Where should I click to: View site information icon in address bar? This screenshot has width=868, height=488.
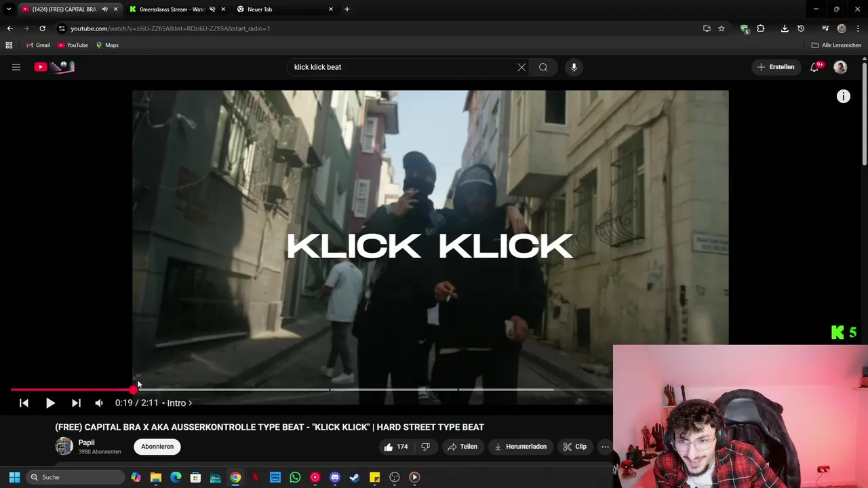pyautogui.click(x=62, y=28)
